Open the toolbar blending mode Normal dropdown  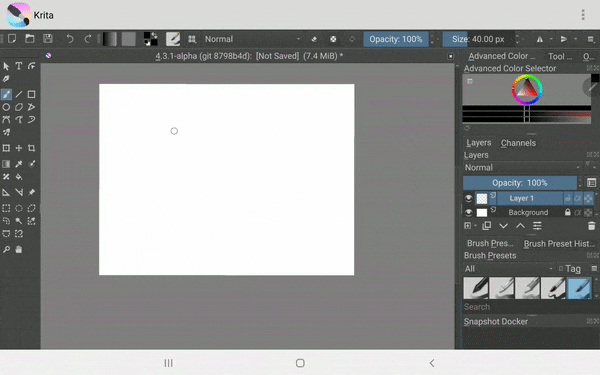coord(252,39)
